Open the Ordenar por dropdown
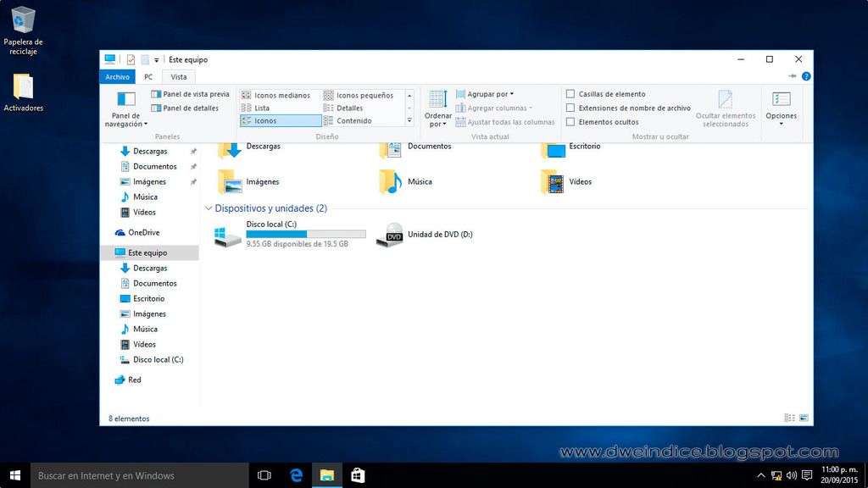This screenshot has width=868, height=488. pos(438,110)
